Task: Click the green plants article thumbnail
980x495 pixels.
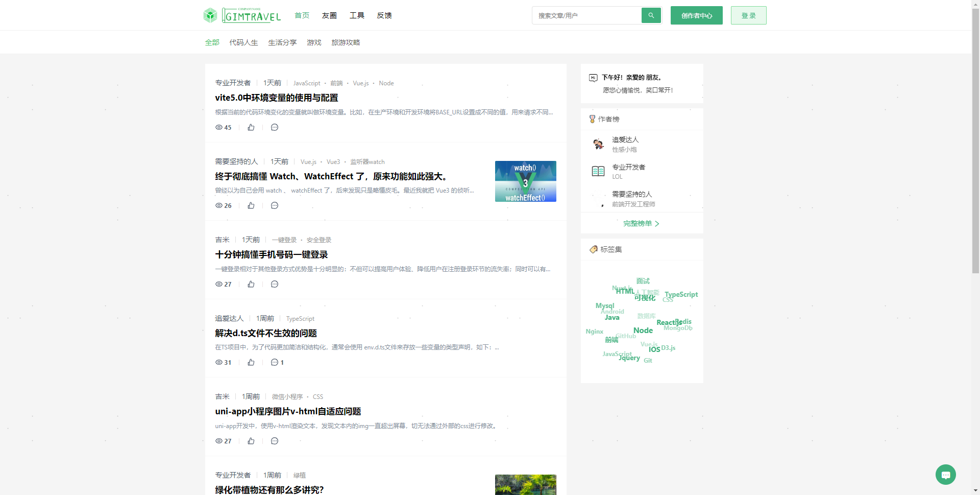Action: click(x=526, y=485)
